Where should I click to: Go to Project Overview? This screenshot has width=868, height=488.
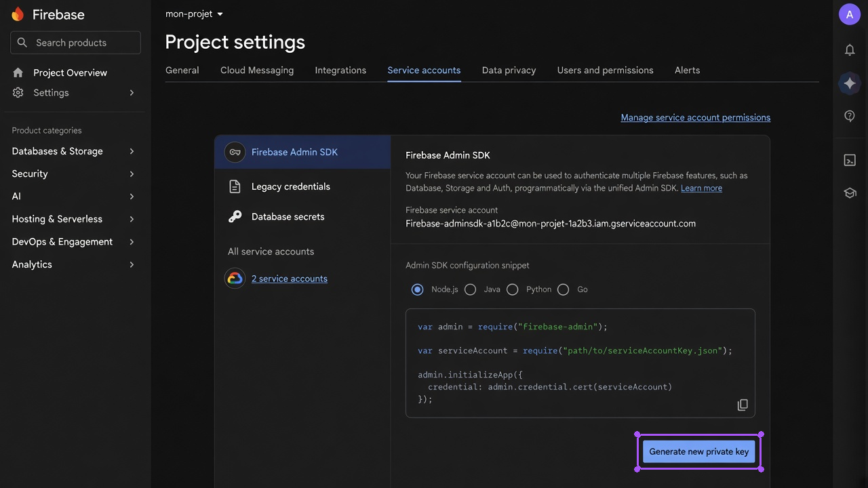(70, 73)
